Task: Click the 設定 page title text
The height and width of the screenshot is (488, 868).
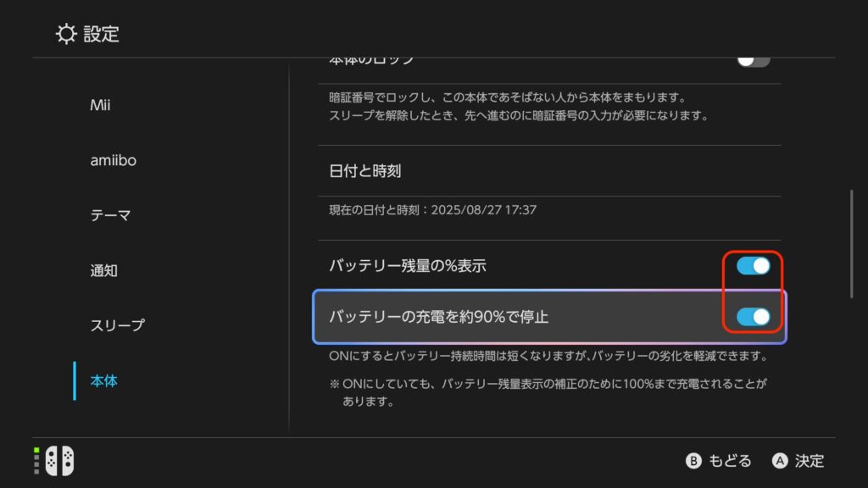Action: (102, 34)
